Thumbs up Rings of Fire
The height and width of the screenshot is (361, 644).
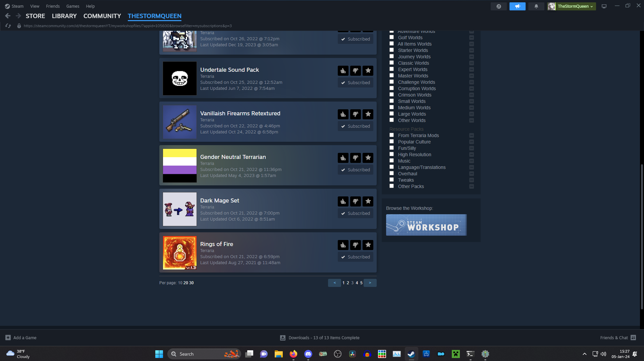click(343, 245)
